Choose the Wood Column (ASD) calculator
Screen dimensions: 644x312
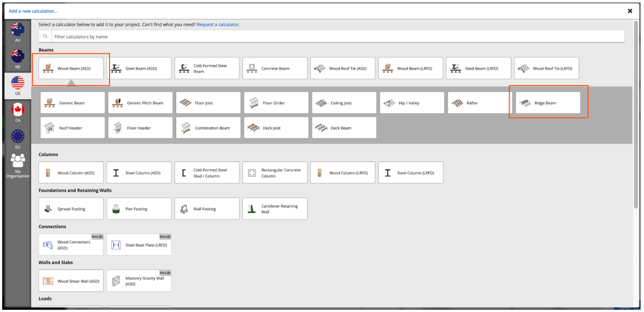71,173
